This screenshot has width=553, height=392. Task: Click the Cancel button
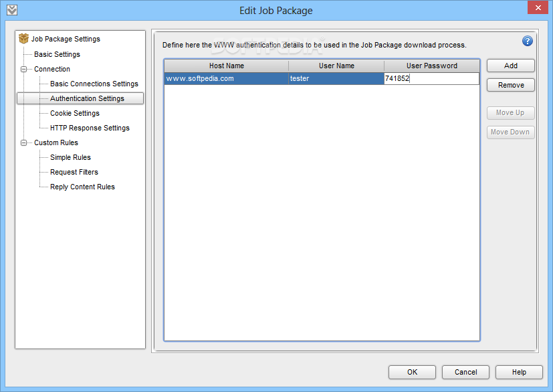tap(465, 372)
